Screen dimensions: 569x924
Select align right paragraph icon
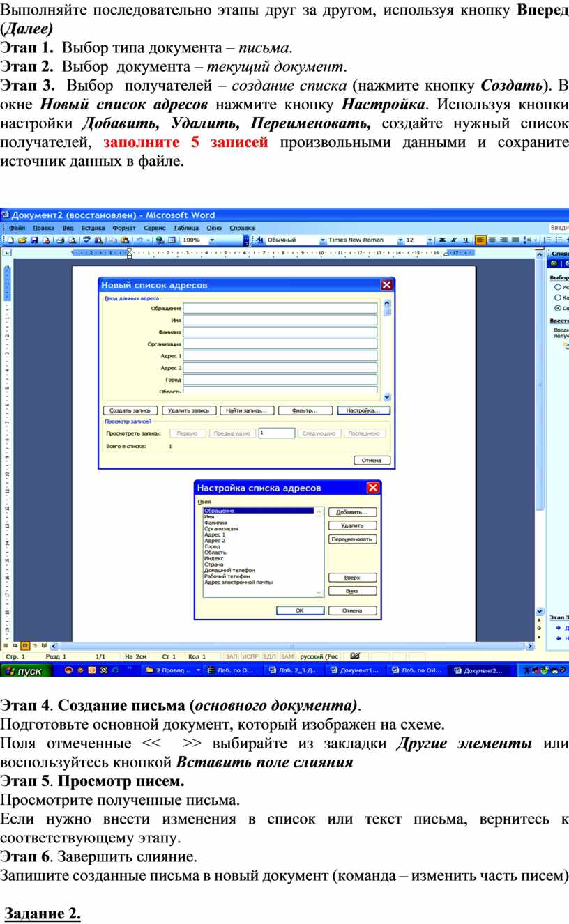[504, 240]
